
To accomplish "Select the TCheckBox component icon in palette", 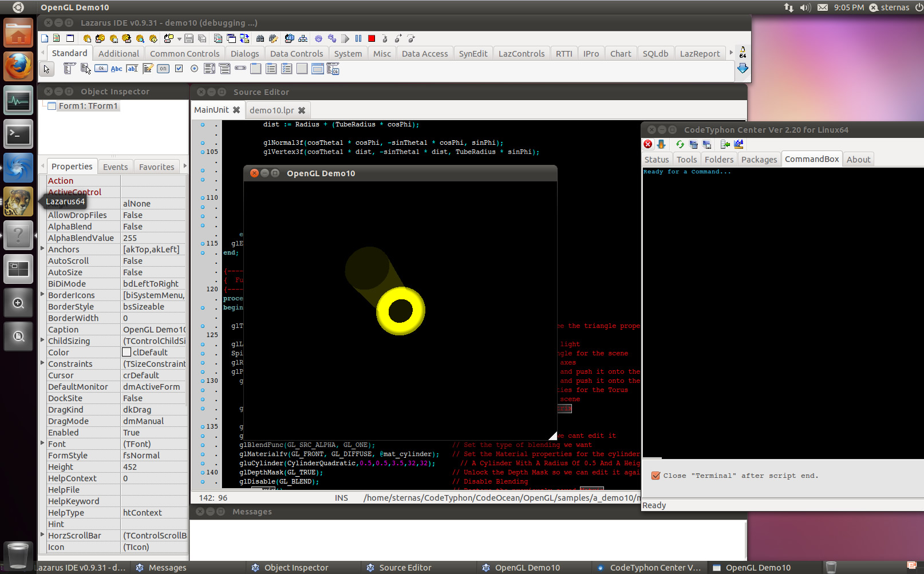I will coord(179,69).
